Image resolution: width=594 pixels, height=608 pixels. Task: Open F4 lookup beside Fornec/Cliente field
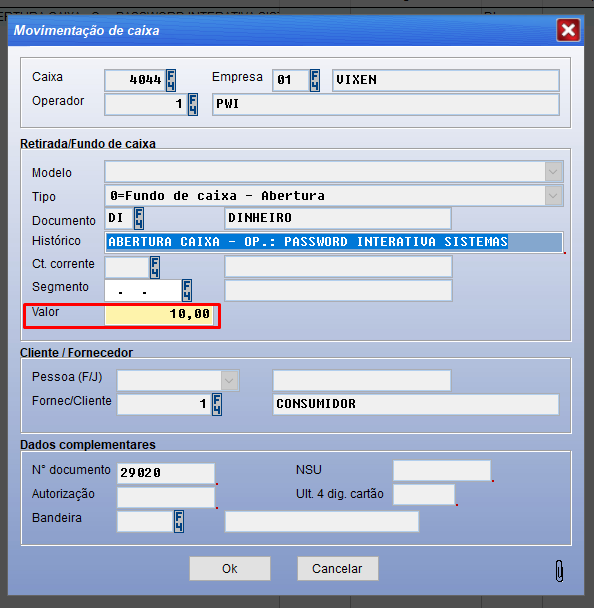217,404
